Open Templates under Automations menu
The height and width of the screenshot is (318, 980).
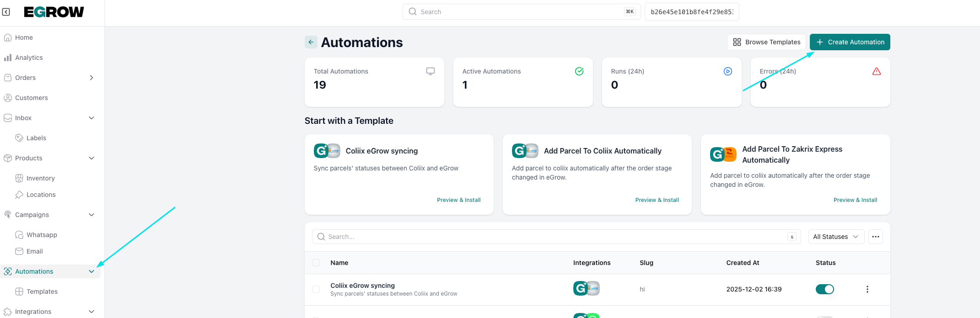[42, 291]
